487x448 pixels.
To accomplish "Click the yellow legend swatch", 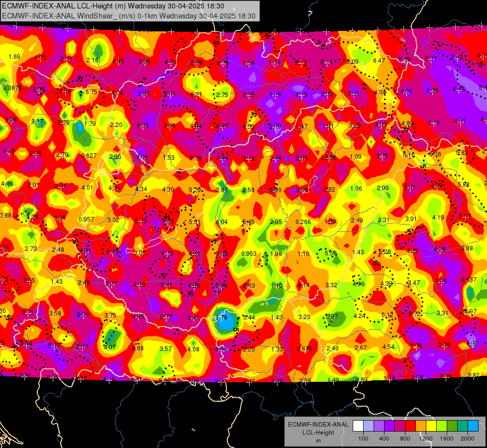I will coord(431,426).
